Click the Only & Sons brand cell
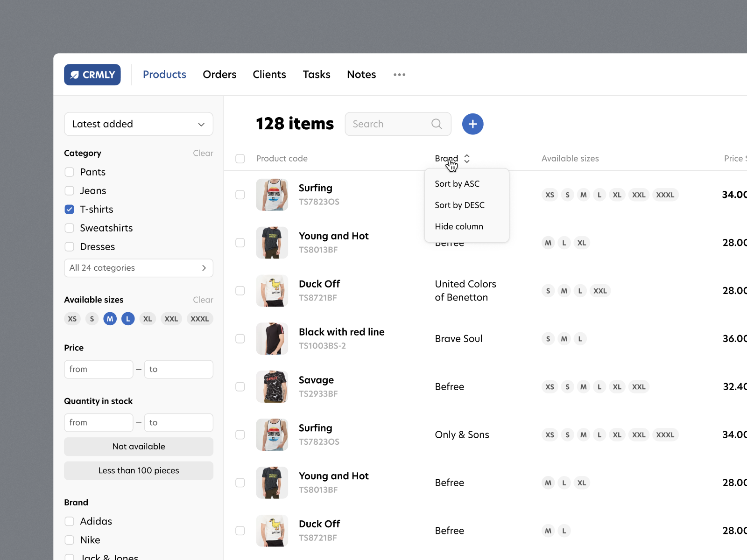This screenshot has width=747, height=560. pos(462,435)
